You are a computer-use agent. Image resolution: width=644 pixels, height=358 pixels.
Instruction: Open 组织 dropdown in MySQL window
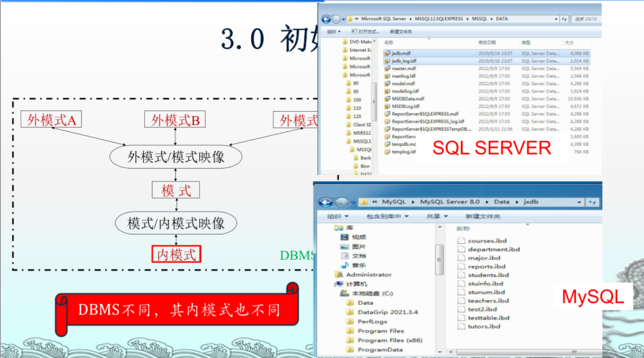pyautogui.click(x=338, y=216)
